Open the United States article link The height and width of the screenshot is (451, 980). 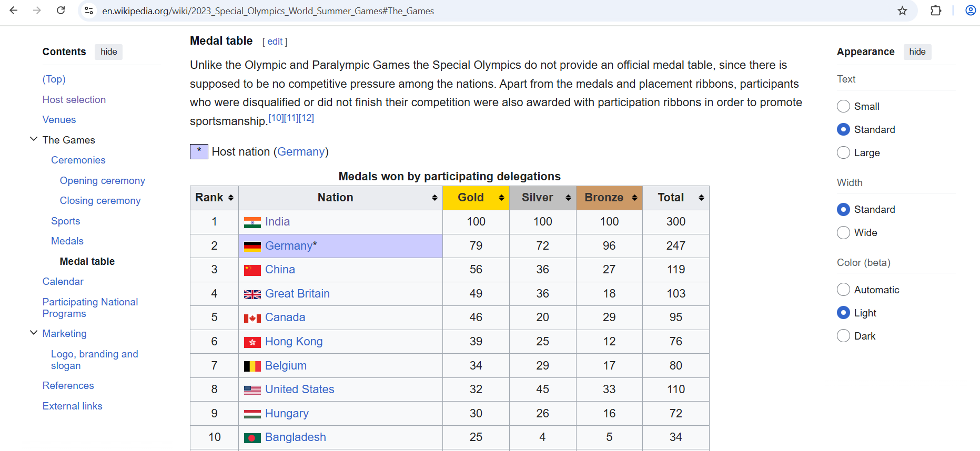(x=300, y=389)
